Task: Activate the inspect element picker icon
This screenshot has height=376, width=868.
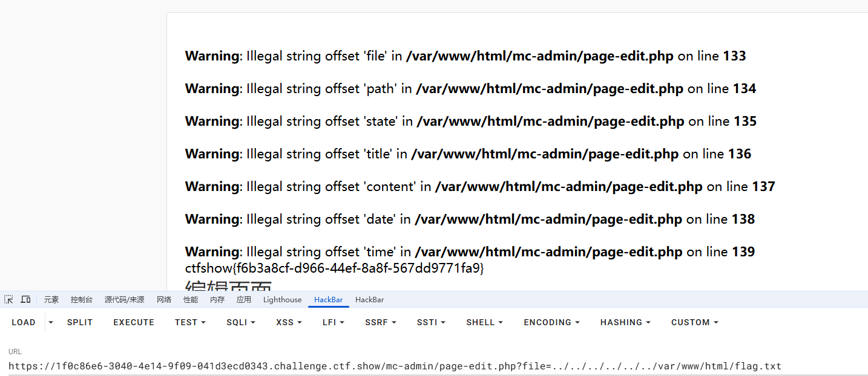Action: pyautogui.click(x=8, y=300)
